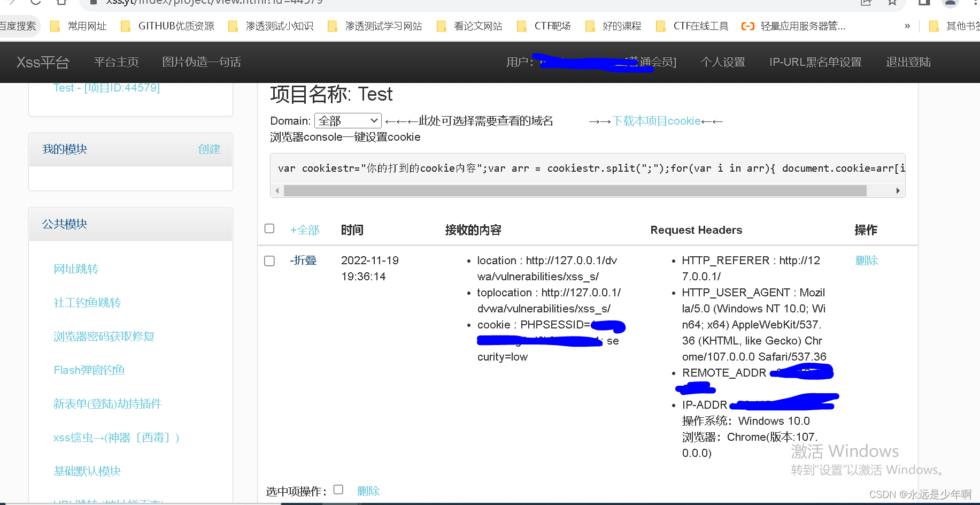Click the code box horizontal scrollbar thumb

coord(575,191)
